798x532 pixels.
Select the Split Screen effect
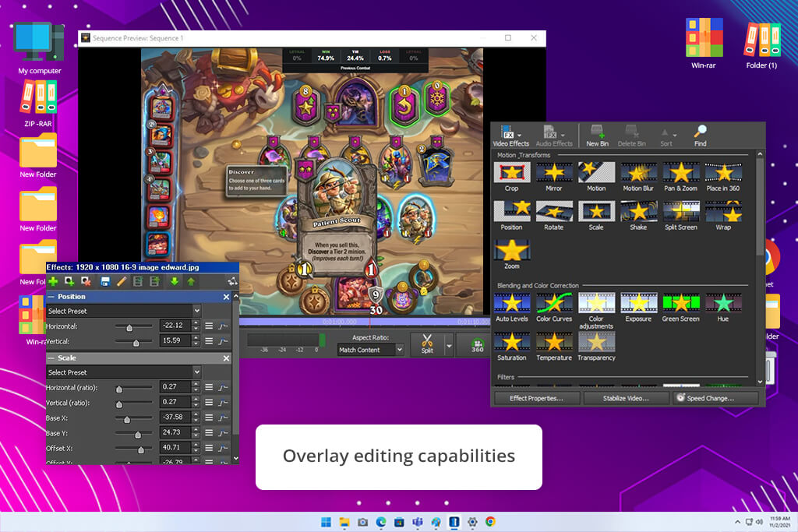point(680,215)
